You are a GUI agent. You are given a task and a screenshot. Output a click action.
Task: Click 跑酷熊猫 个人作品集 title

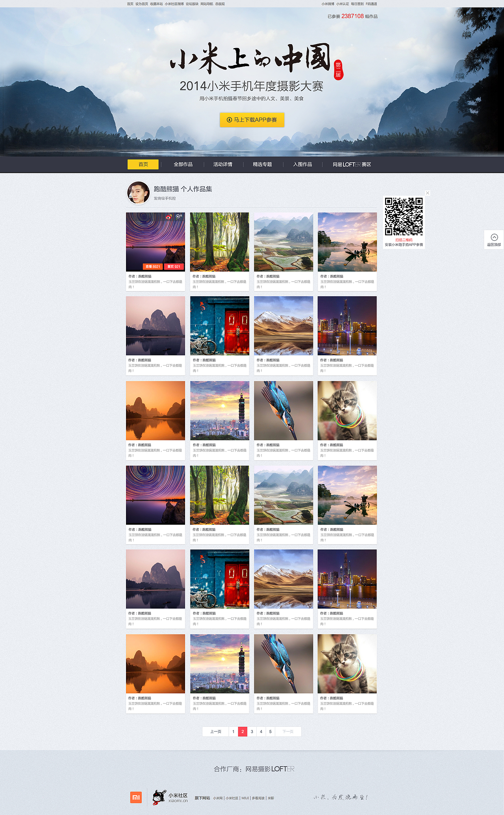(183, 189)
